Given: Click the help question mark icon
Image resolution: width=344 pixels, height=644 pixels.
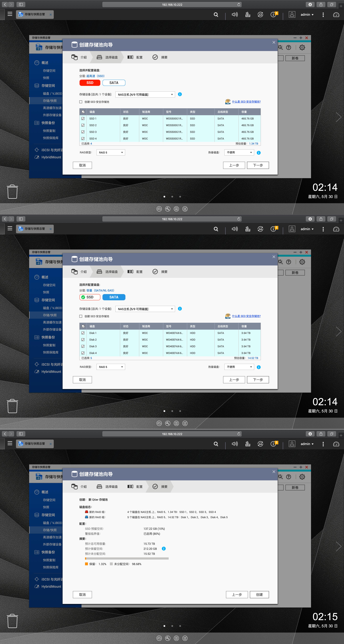Looking at the screenshot, I should tap(289, 47).
